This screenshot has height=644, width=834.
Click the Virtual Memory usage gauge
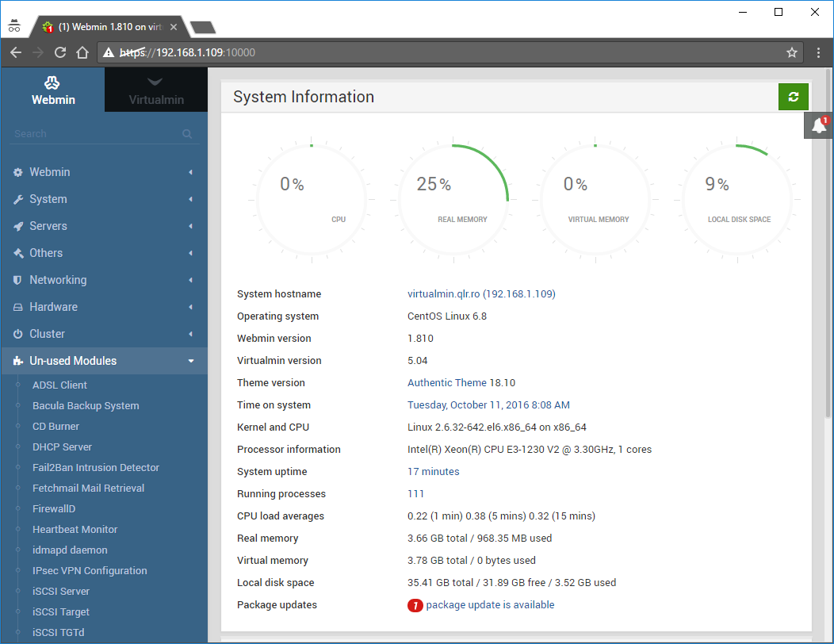coord(595,200)
